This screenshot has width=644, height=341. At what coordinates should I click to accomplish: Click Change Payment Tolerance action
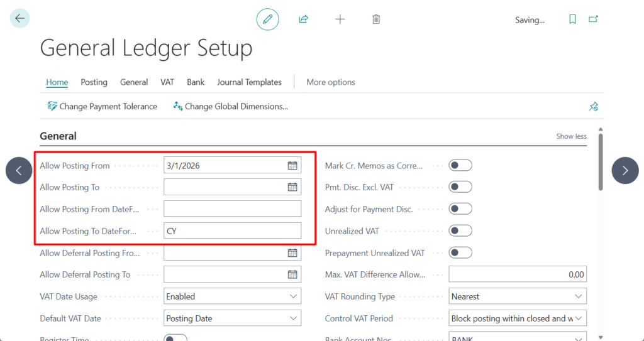click(x=103, y=107)
